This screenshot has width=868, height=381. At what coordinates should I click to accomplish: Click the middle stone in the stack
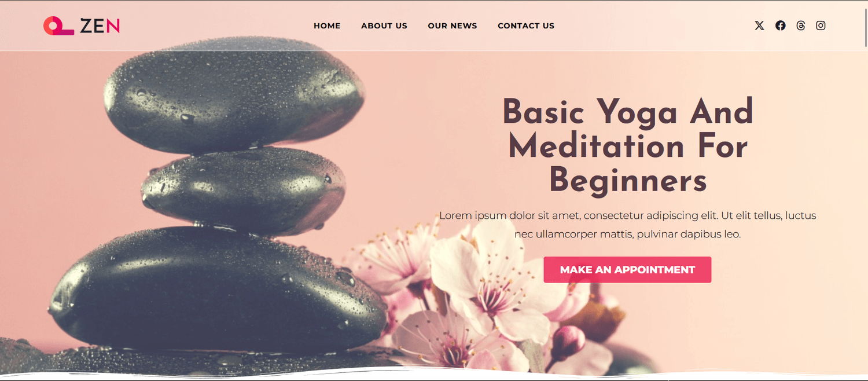(244, 190)
